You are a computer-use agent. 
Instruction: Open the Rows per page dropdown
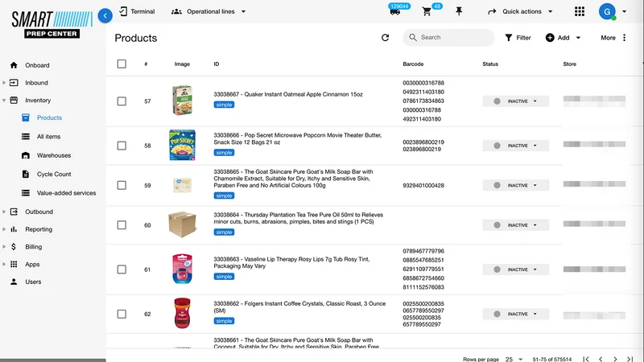(514, 359)
